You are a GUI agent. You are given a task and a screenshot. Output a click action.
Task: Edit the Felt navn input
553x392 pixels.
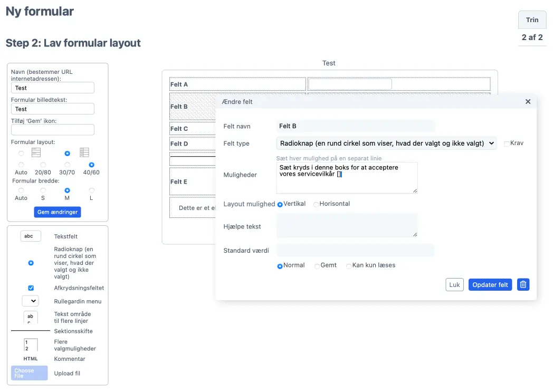pyautogui.click(x=355, y=126)
